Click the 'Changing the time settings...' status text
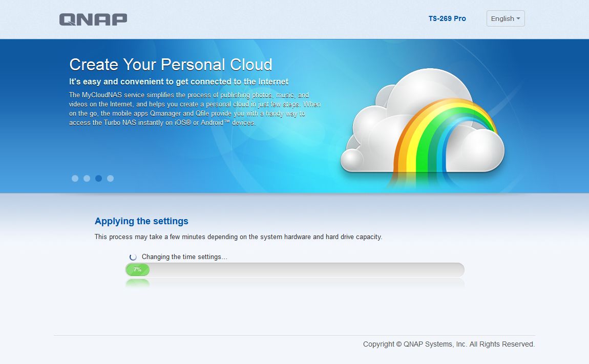The width and height of the screenshot is (589, 364). (184, 257)
